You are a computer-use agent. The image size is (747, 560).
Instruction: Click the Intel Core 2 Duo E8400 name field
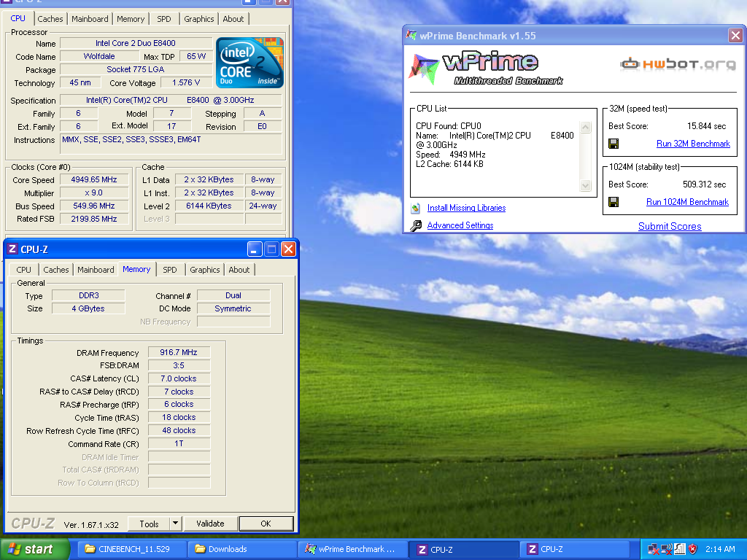click(x=136, y=43)
